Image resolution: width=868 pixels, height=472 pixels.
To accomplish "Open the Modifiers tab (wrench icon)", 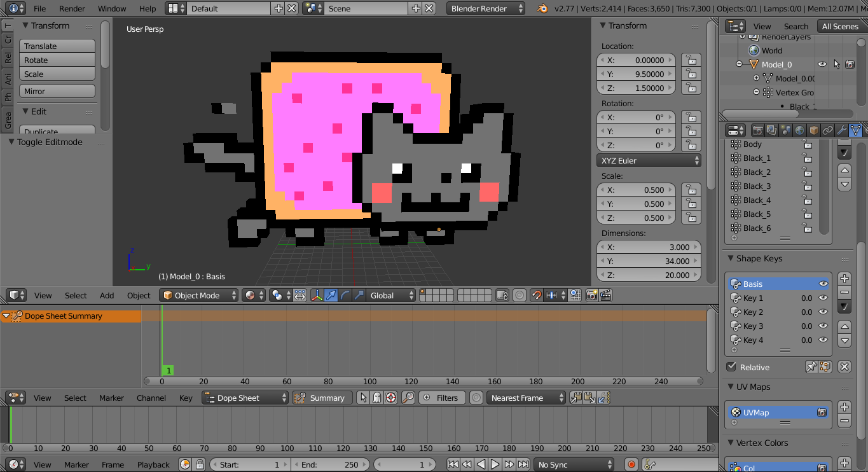I will 842,130.
